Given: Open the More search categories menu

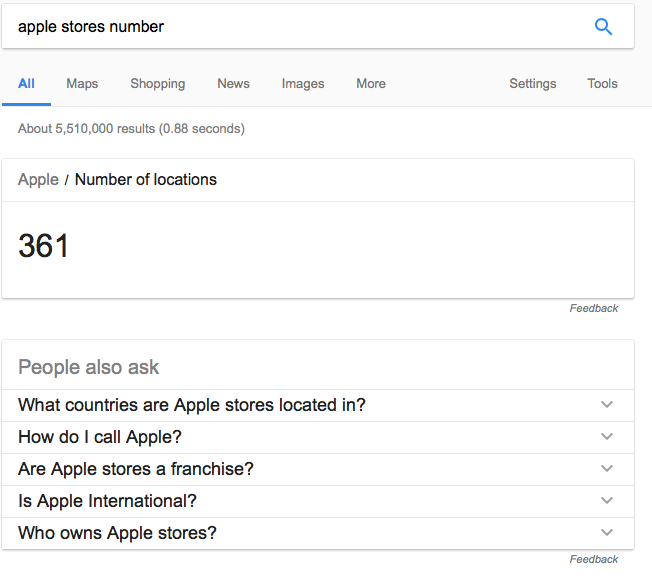Looking at the screenshot, I should coord(371,84).
